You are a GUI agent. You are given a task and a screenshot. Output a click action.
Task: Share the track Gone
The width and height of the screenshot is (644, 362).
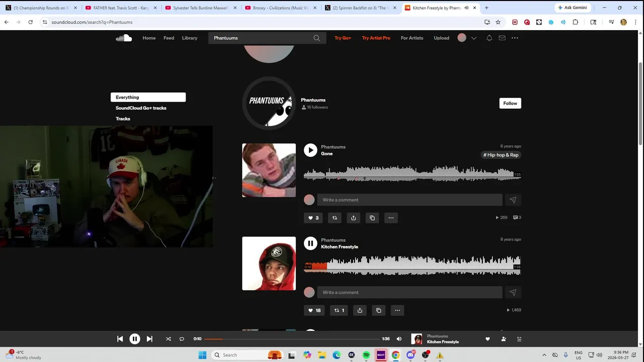(x=353, y=218)
